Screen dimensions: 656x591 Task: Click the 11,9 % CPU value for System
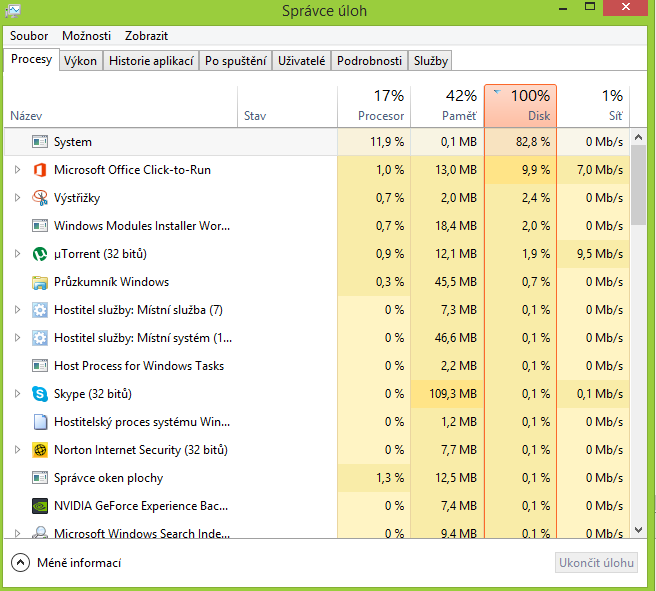coord(387,142)
